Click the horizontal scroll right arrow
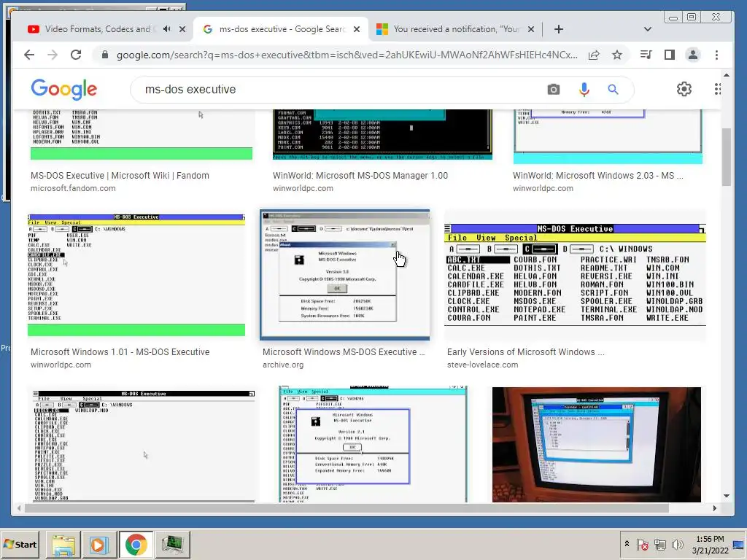The image size is (747, 560). [x=714, y=508]
